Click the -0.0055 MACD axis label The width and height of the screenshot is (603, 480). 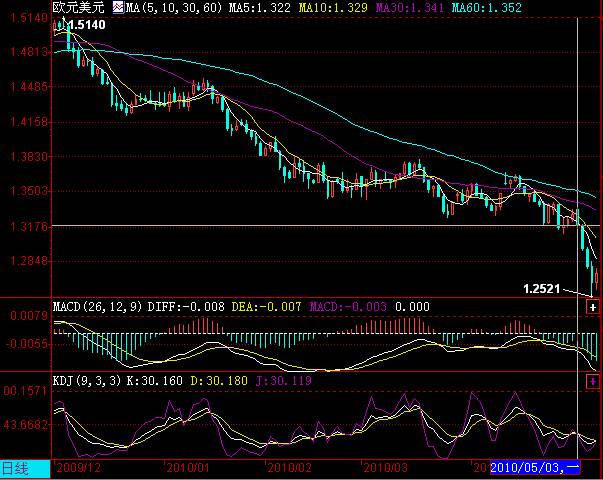[x=27, y=344]
